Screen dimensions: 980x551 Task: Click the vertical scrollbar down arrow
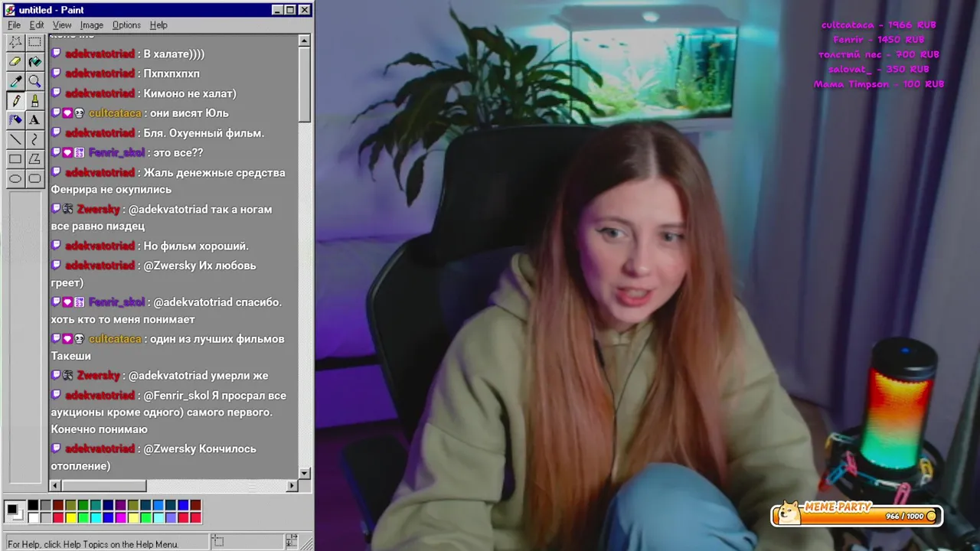(305, 473)
